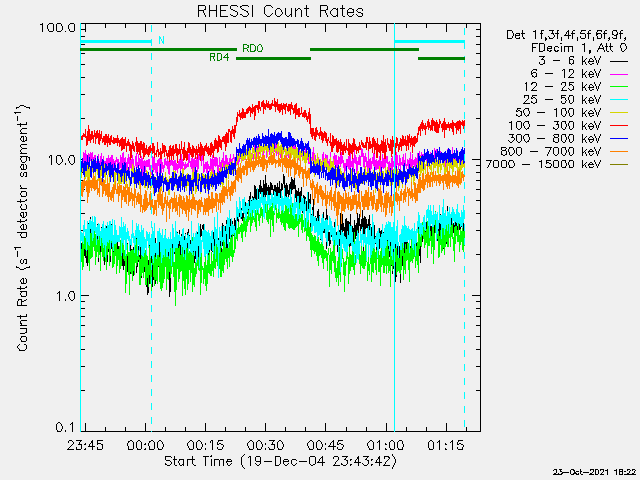Click the 800 - 7000 keV legend label
The image size is (640, 480).
[551, 151]
